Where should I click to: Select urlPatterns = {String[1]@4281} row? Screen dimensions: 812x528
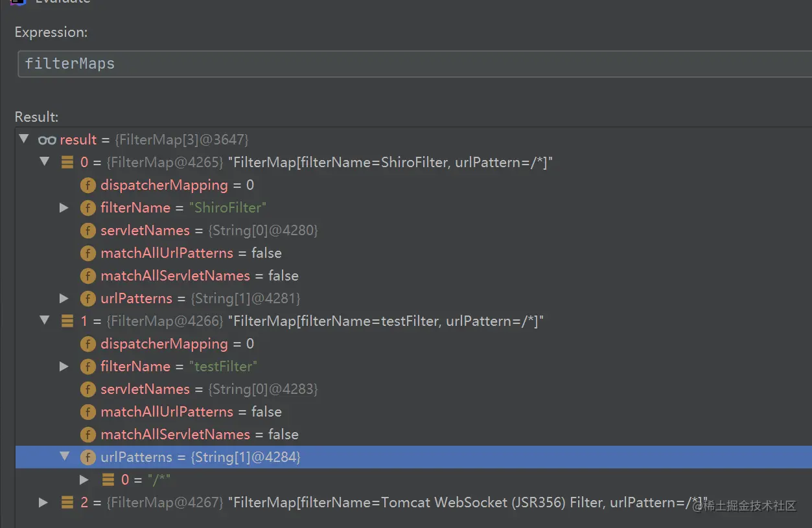click(x=413, y=299)
